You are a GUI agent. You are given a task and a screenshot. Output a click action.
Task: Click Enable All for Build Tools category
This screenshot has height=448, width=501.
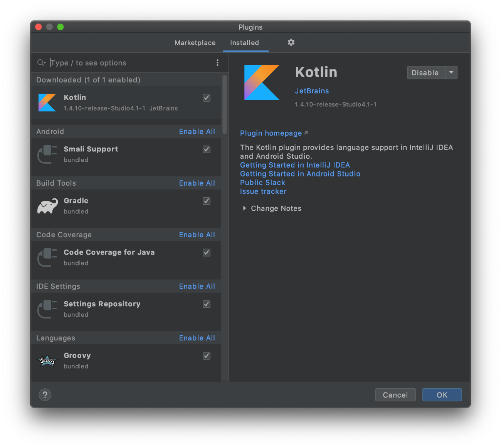coord(197,183)
